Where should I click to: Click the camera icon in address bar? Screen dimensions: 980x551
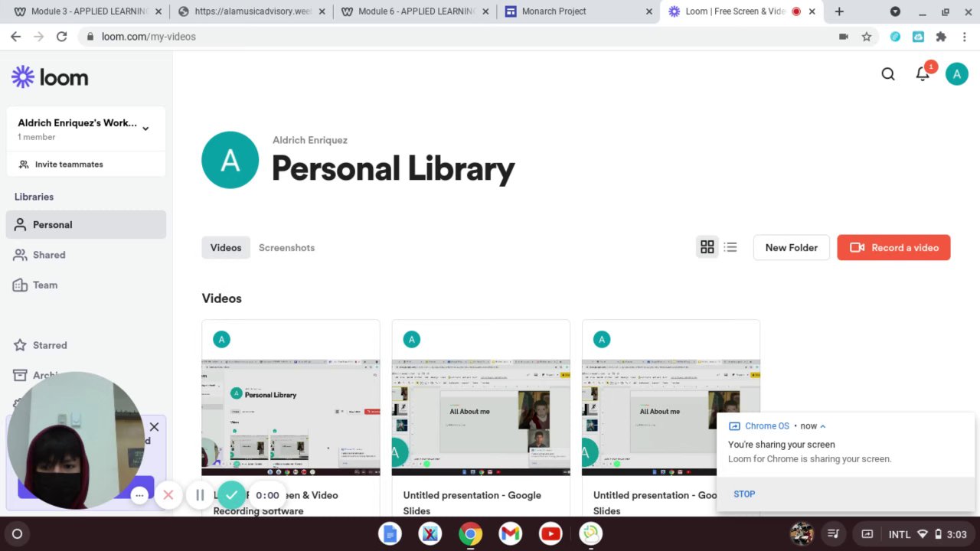coord(844,37)
